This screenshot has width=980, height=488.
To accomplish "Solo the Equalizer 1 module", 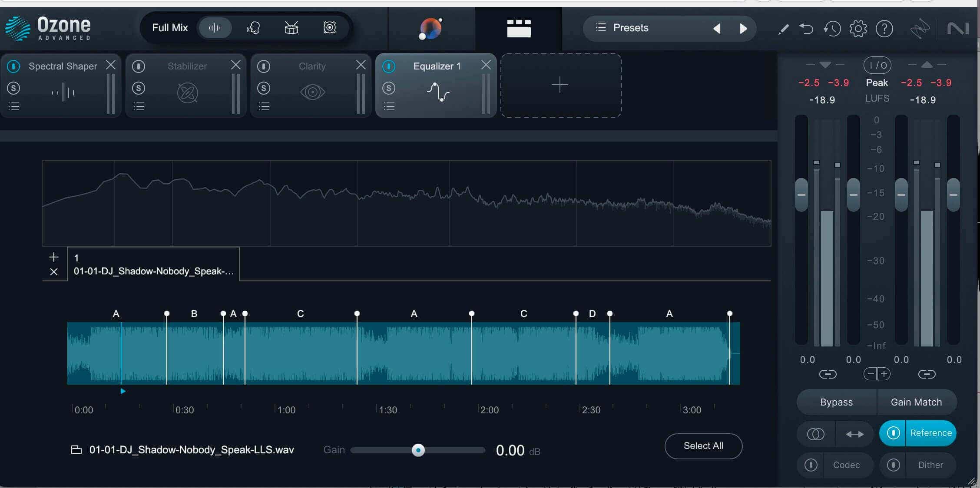I will click(389, 89).
